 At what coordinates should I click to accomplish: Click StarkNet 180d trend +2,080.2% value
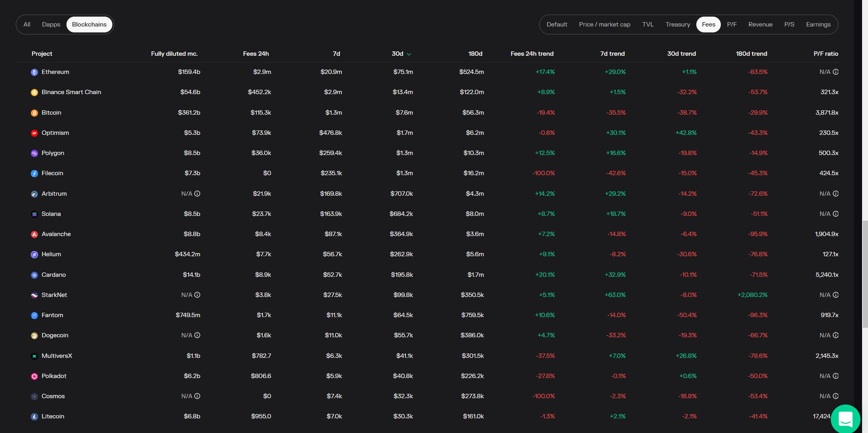tap(752, 295)
